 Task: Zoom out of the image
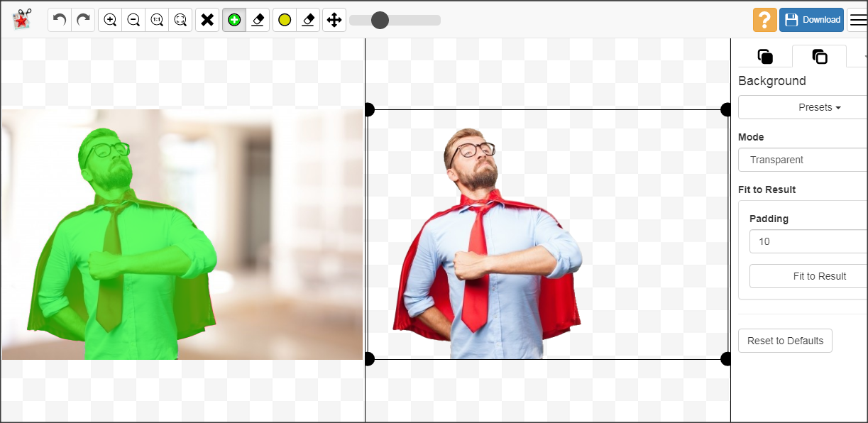click(x=133, y=20)
